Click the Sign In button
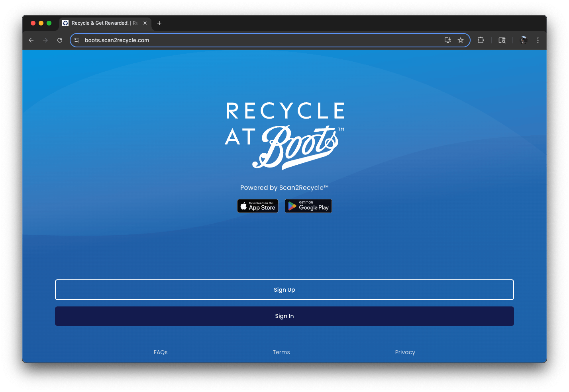This screenshot has width=569, height=392. [284, 316]
